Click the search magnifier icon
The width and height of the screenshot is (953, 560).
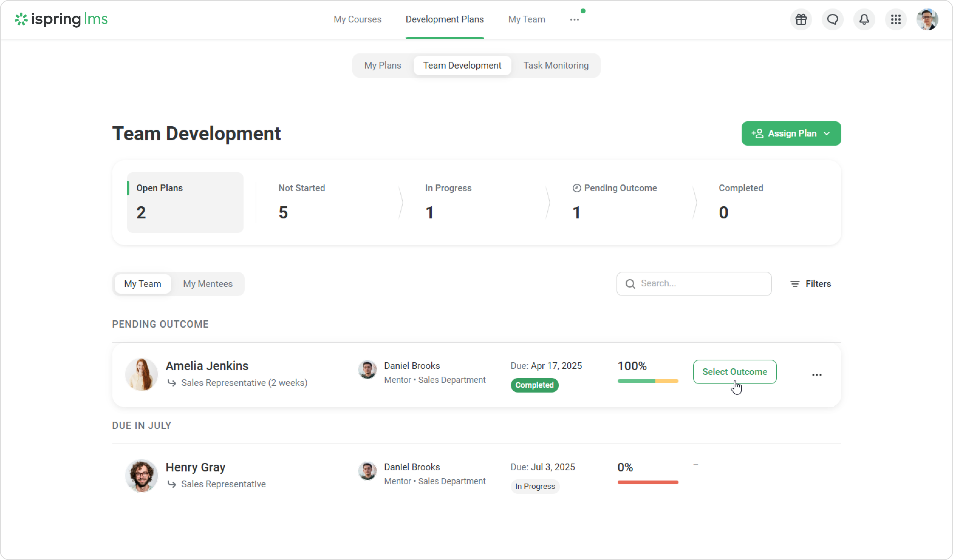click(x=630, y=284)
